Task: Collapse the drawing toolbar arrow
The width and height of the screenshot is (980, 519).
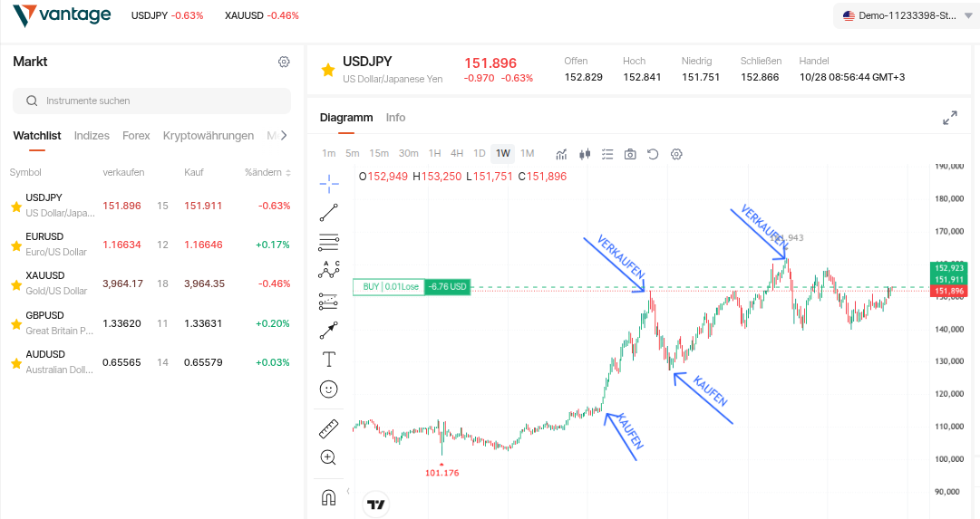Action: coord(348,491)
